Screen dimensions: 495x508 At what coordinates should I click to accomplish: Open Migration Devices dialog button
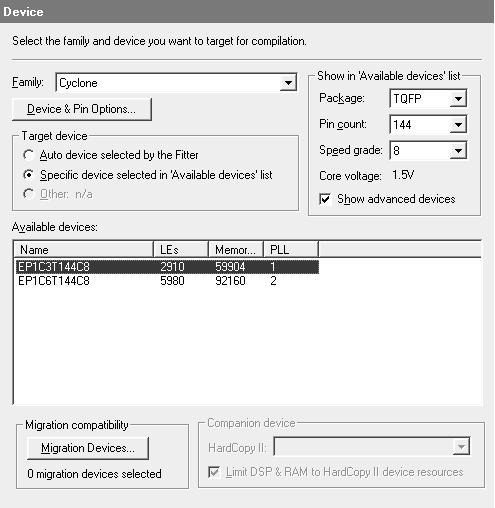point(88,448)
